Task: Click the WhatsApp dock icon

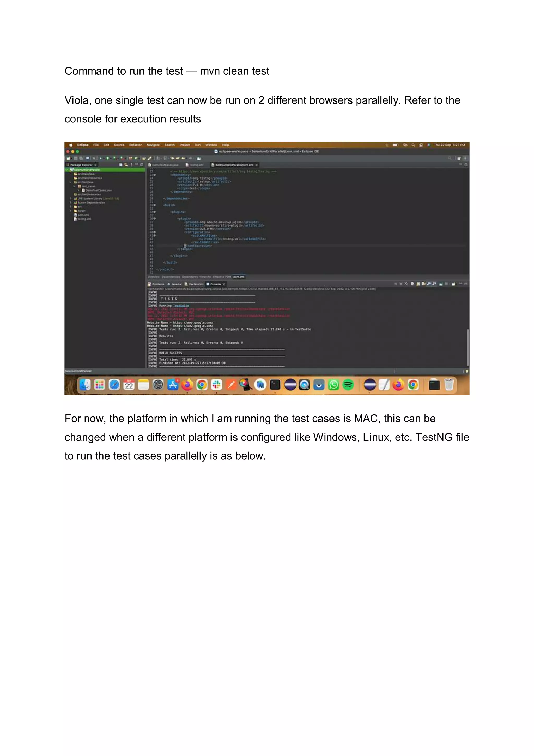Action: 333,384
